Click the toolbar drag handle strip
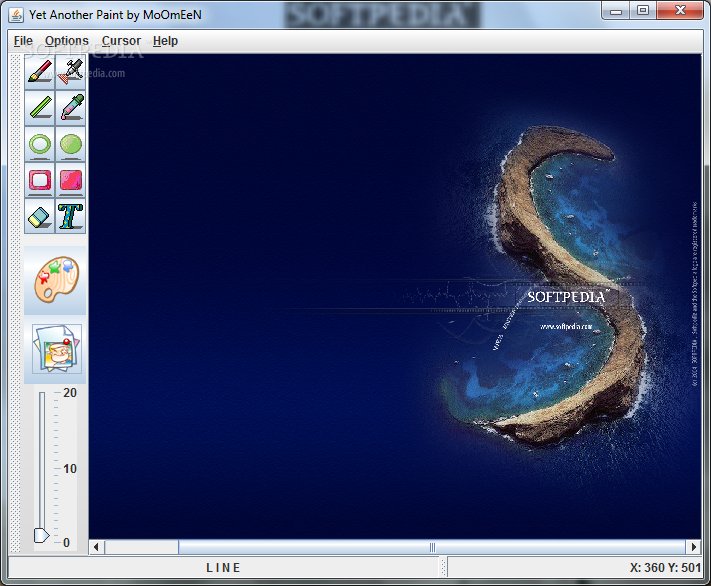The height and width of the screenshot is (586, 711). [x=16, y=303]
